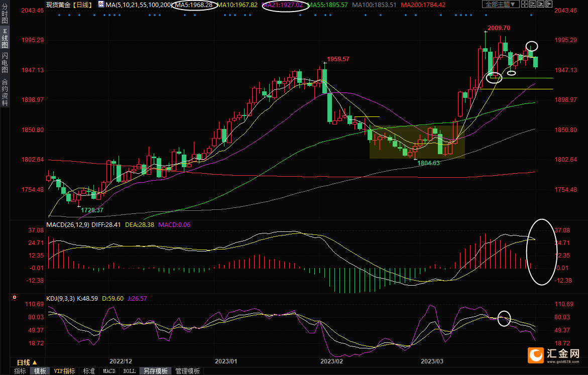Click the 2023/01 date marker
Image resolution: width=588 pixels, height=375 pixels.
tap(226, 361)
